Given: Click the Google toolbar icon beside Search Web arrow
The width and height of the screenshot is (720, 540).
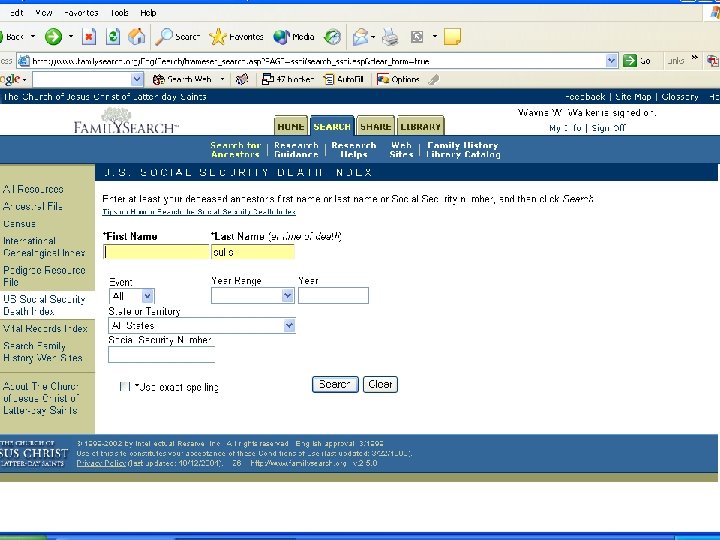Looking at the screenshot, I should tap(242, 79).
